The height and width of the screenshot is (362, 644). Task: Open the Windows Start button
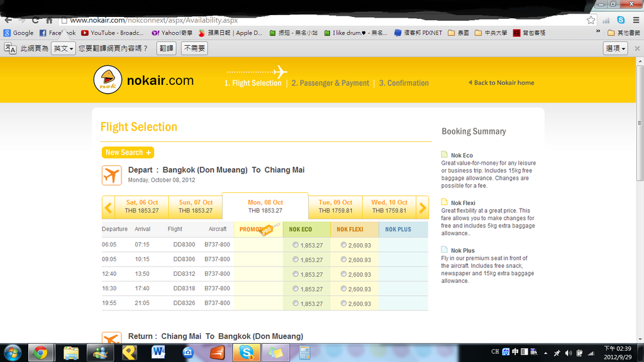tap(13, 353)
